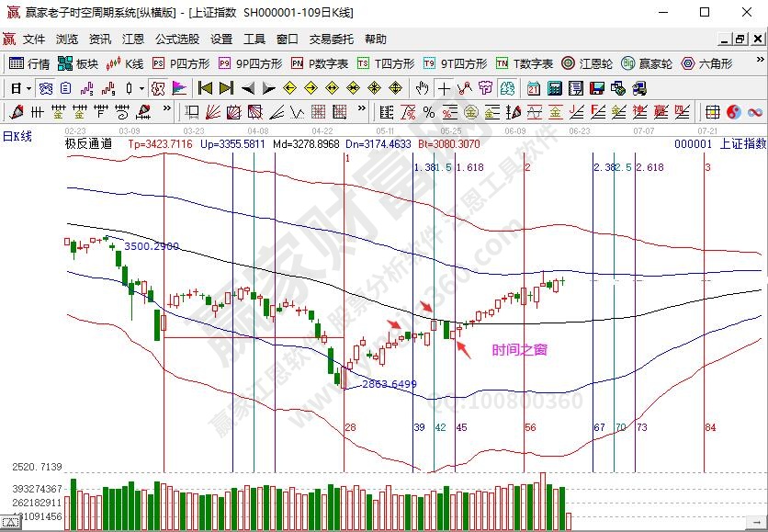Image resolution: width=768 pixels, height=532 pixels.
Task: Click the 时间之窗 annotation on chart
Action: click(x=519, y=349)
